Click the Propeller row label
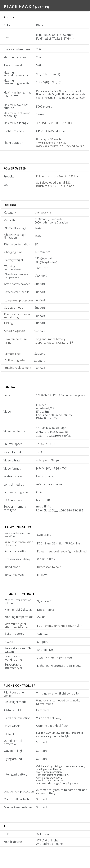The width and height of the screenshot is (90, 868). coord(9,176)
